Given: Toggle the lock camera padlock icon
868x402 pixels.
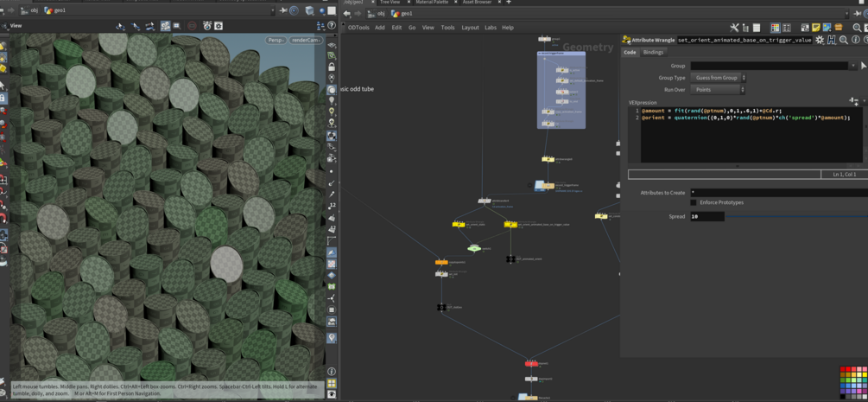Looking at the screenshot, I should (332, 66).
